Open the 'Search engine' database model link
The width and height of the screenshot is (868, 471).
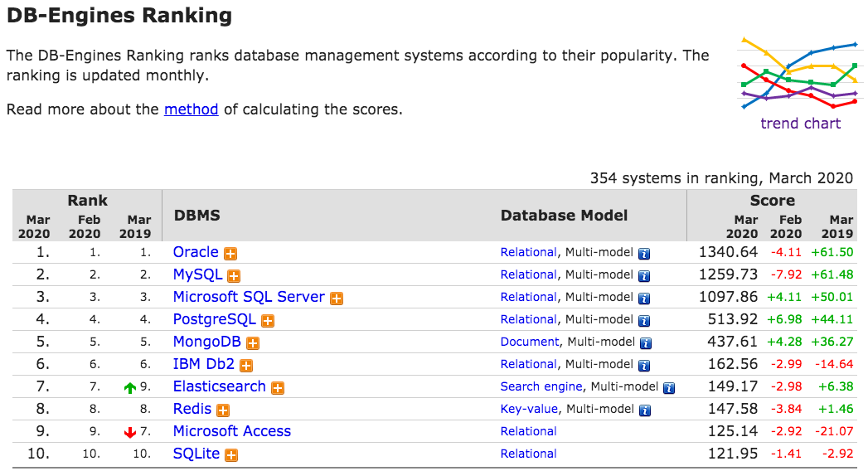click(542, 386)
